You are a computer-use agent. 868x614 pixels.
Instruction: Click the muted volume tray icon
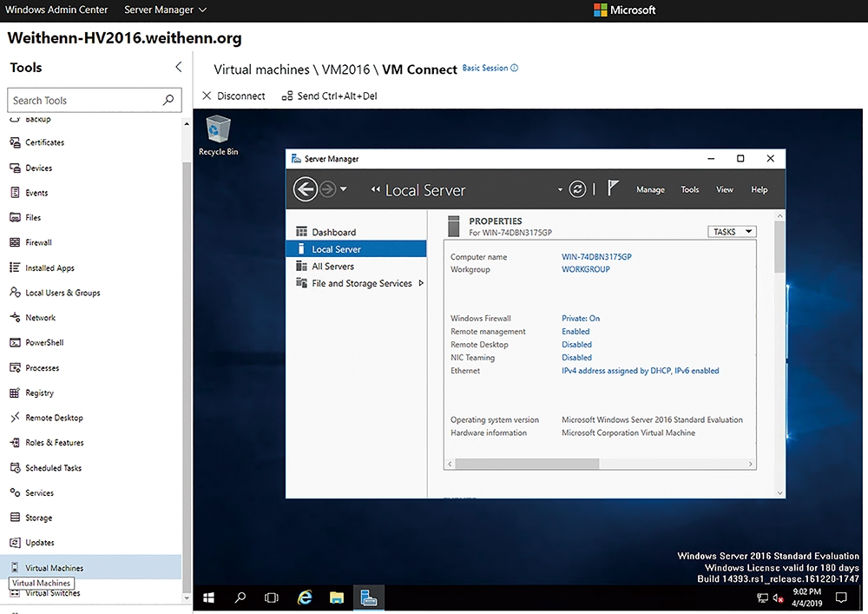pyautogui.click(x=778, y=598)
